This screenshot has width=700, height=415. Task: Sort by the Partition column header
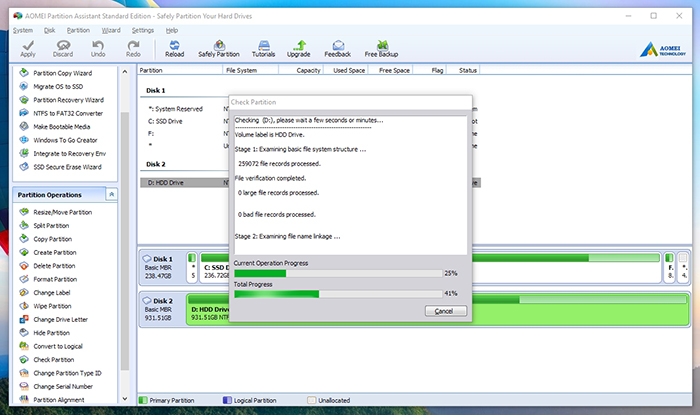click(x=180, y=70)
